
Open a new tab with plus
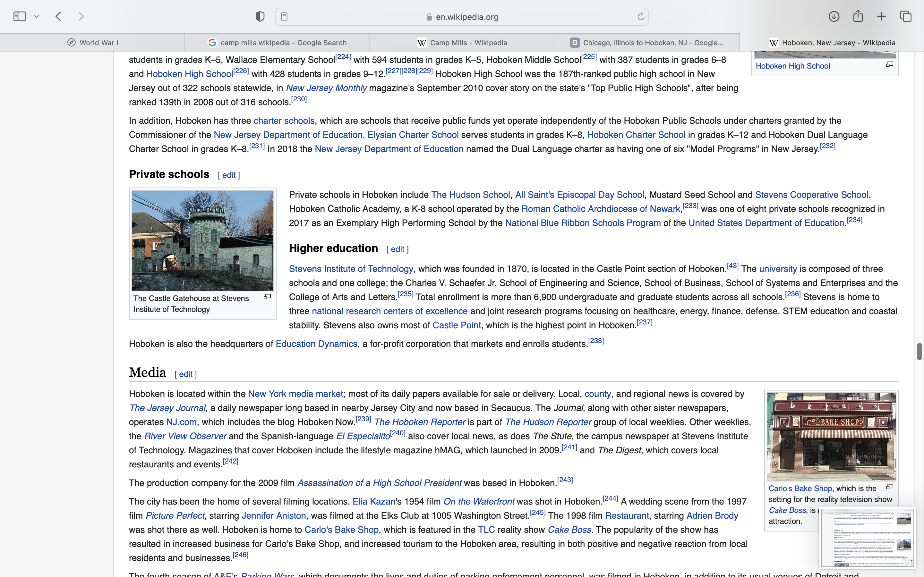tap(882, 16)
